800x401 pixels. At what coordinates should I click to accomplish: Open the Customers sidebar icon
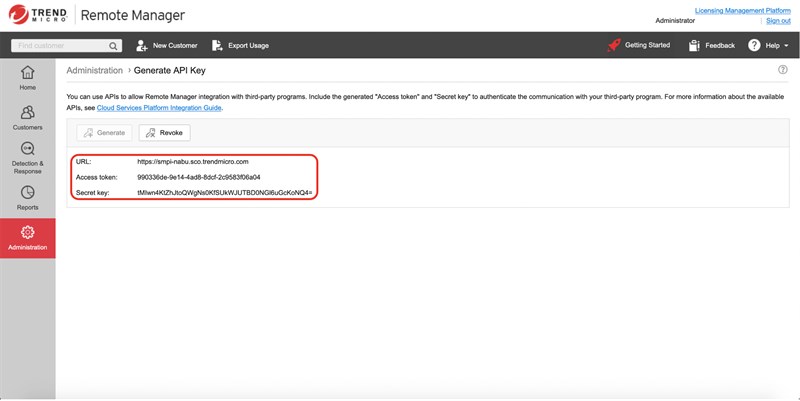pos(27,112)
